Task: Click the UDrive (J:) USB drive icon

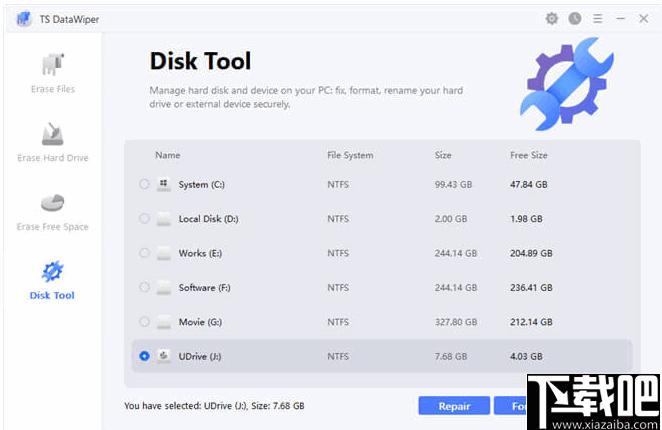Action: tap(164, 356)
